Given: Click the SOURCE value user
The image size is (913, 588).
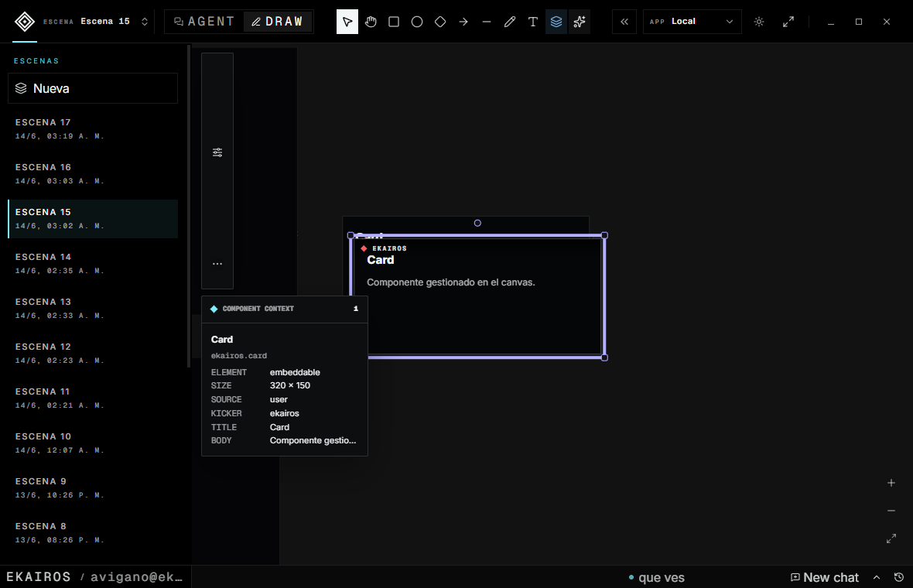Looking at the screenshot, I should (279, 399).
